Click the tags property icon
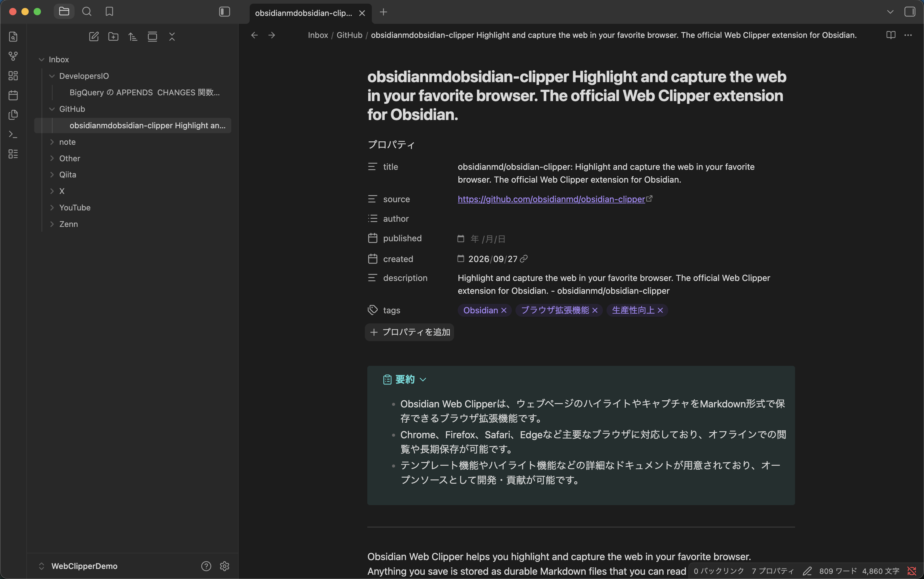Image resolution: width=924 pixels, height=579 pixels. [372, 310]
